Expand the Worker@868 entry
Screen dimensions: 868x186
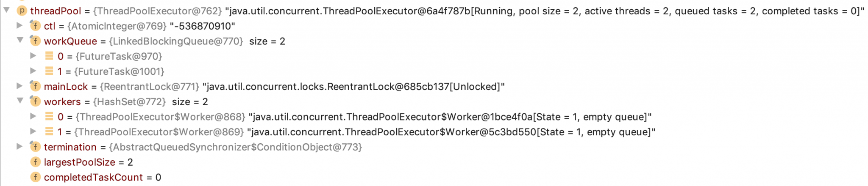tap(33, 116)
